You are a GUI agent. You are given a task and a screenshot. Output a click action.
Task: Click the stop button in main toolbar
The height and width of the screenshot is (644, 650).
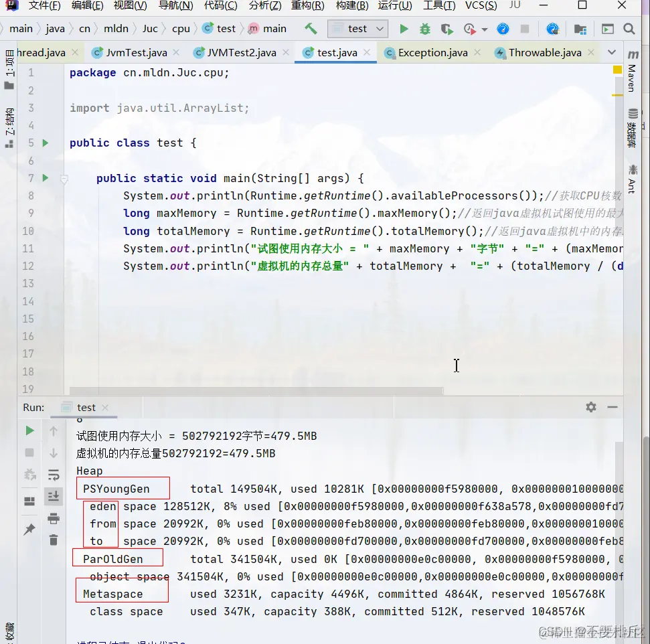point(524,29)
